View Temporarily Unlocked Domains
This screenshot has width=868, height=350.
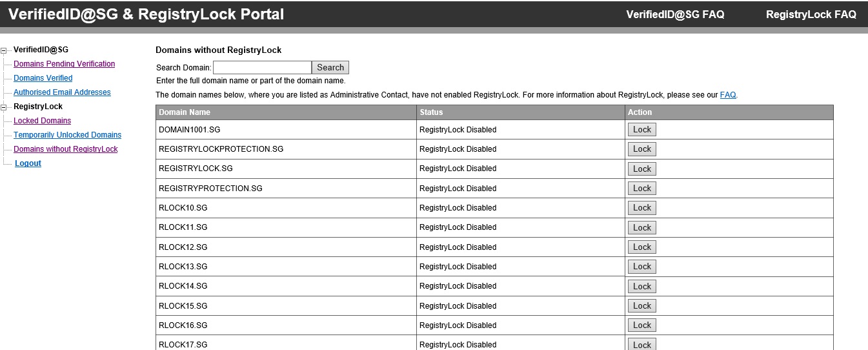(x=67, y=135)
